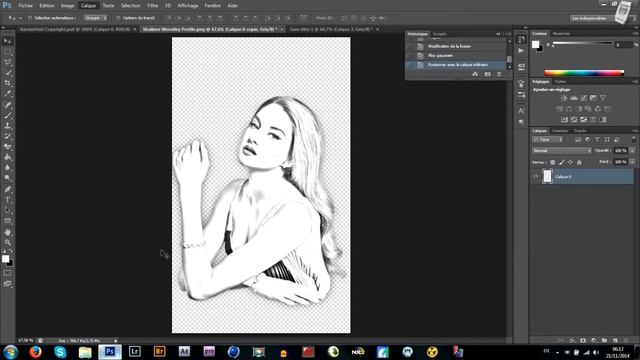Enable Options de transf. checkbox
The height and width of the screenshot is (360, 640).
(x=118, y=18)
